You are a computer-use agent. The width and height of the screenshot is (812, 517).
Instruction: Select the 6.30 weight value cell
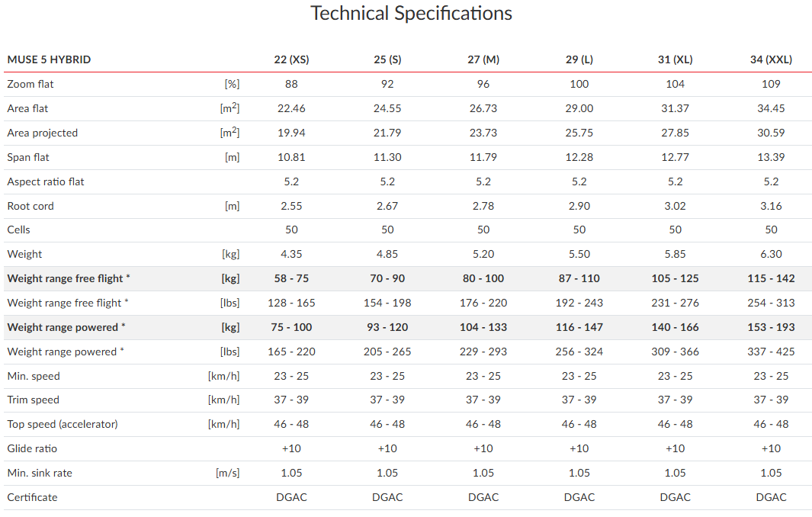tap(771, 254)
